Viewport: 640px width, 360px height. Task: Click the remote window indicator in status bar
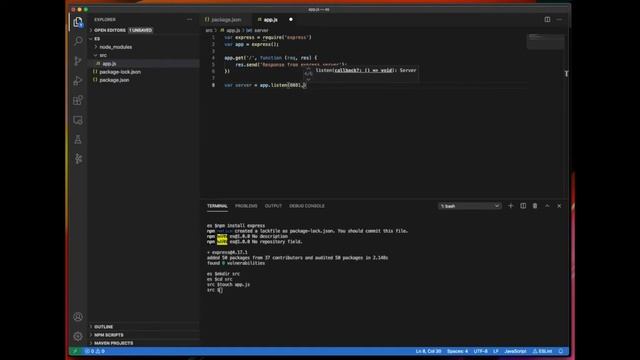(75, 351)
